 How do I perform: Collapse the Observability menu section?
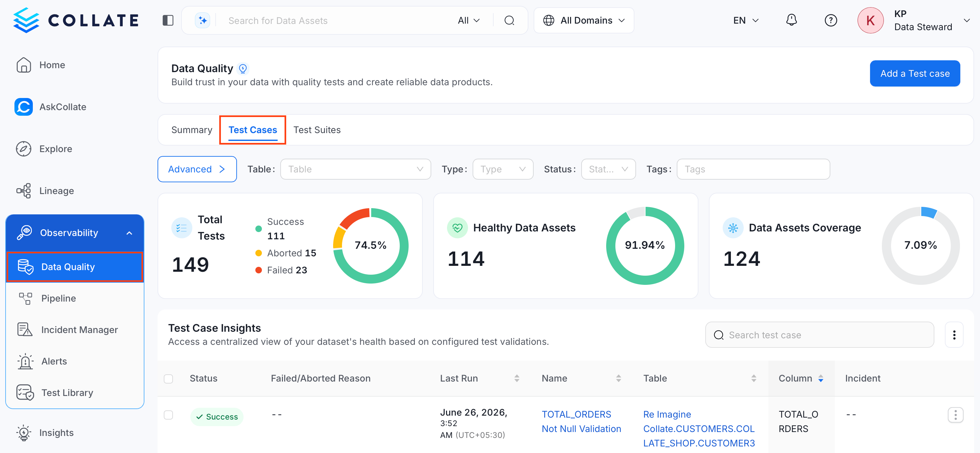129,233
